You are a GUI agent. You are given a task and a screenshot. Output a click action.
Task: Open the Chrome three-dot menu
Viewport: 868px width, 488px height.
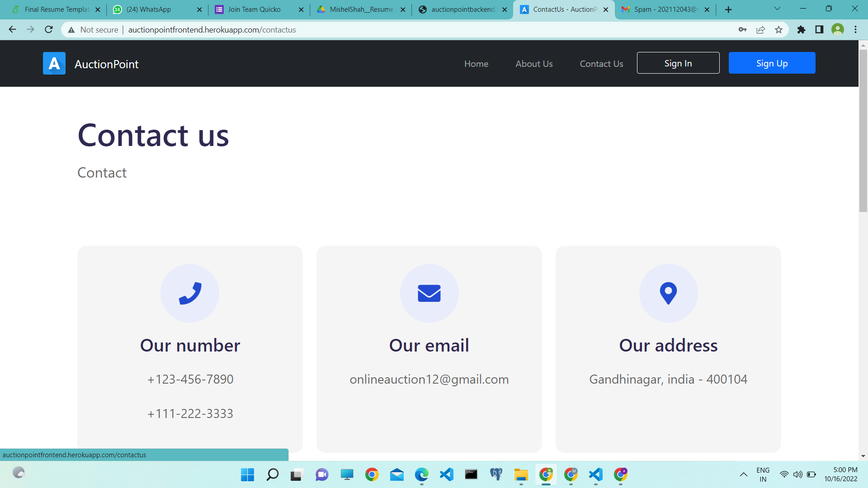[855, 30]
